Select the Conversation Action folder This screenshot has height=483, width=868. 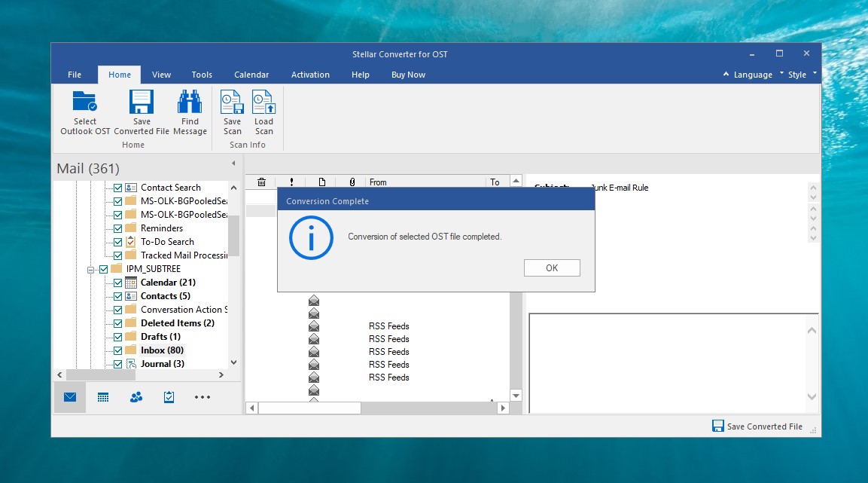tap(184, 310)
